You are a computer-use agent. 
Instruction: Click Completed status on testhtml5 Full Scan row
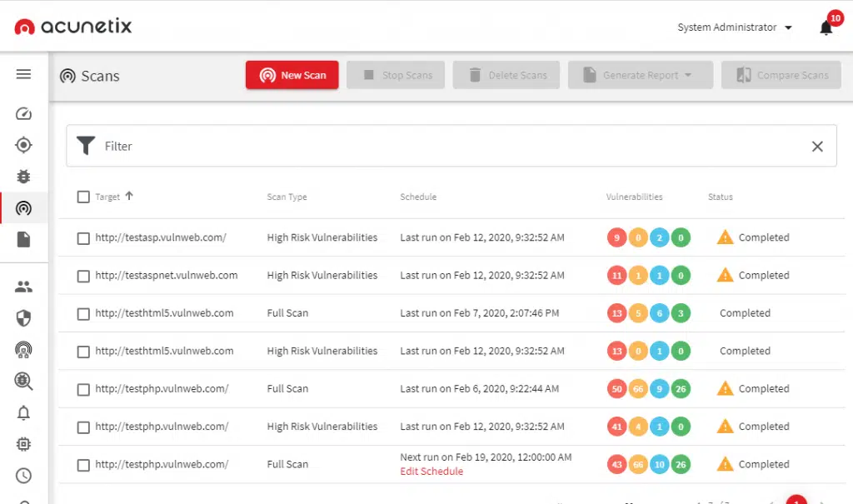pyautogui.click(x=745, y=313)
